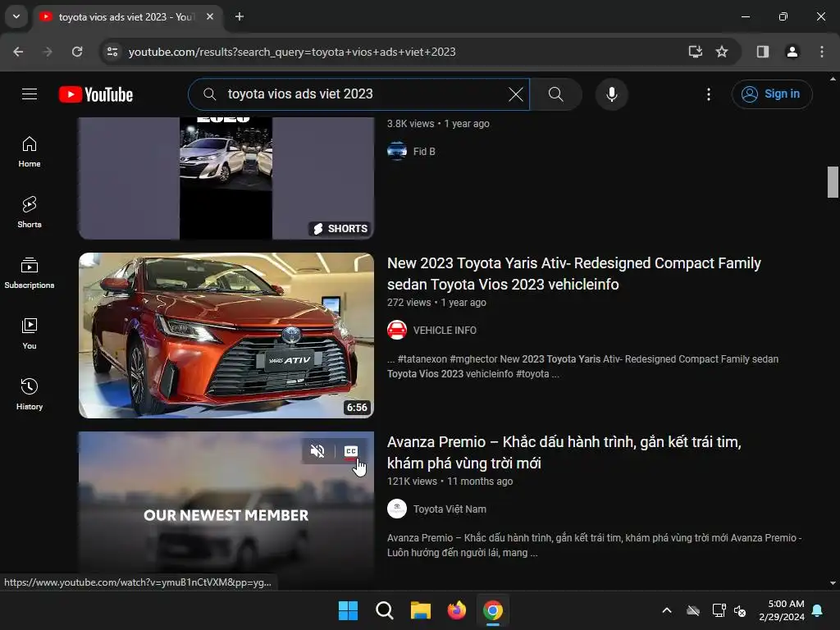Click the page vertical scrollbar thumb
Viewport: 840px width, 630px height.
(x=833, y=182)
